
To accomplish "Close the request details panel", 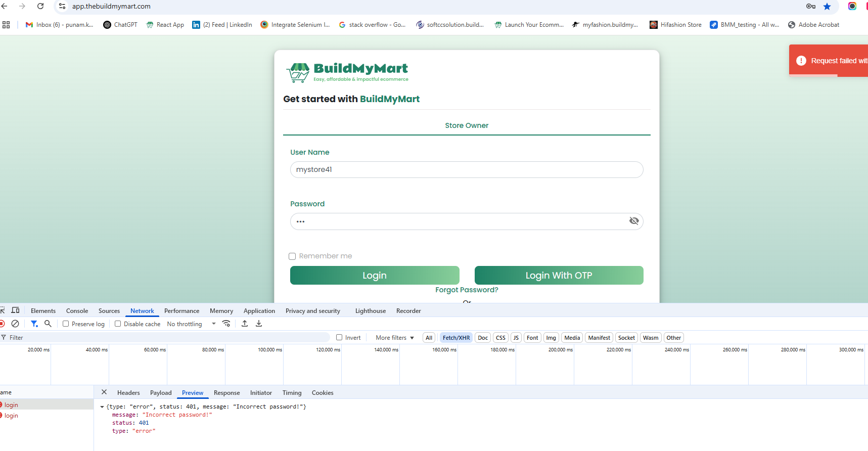I will pyautogui.click(x=104, y=392).
